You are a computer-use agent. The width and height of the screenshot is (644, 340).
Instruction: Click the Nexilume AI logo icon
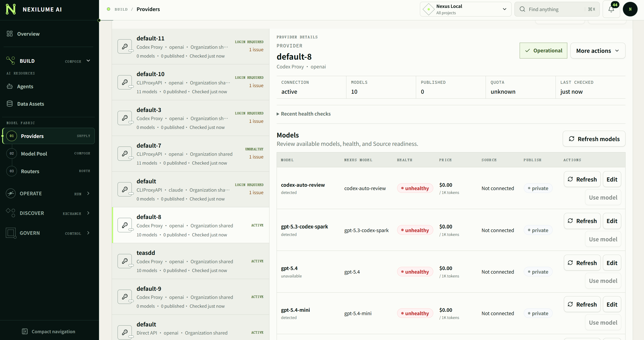tap(11, 9)
